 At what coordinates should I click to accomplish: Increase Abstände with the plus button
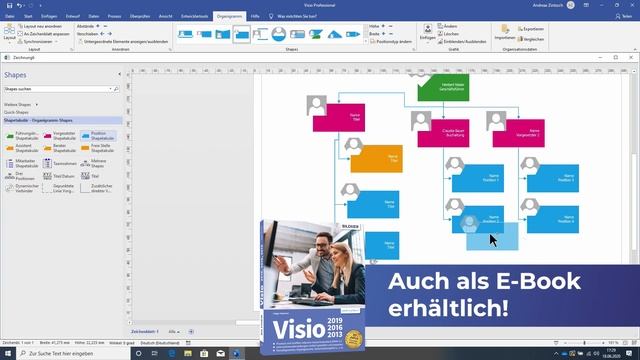coord(98,26)
